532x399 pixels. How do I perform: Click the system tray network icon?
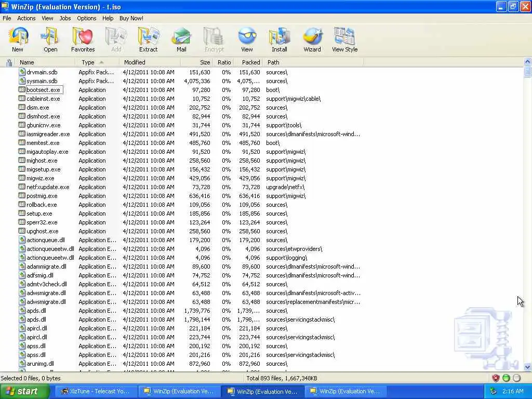point(494,391)
